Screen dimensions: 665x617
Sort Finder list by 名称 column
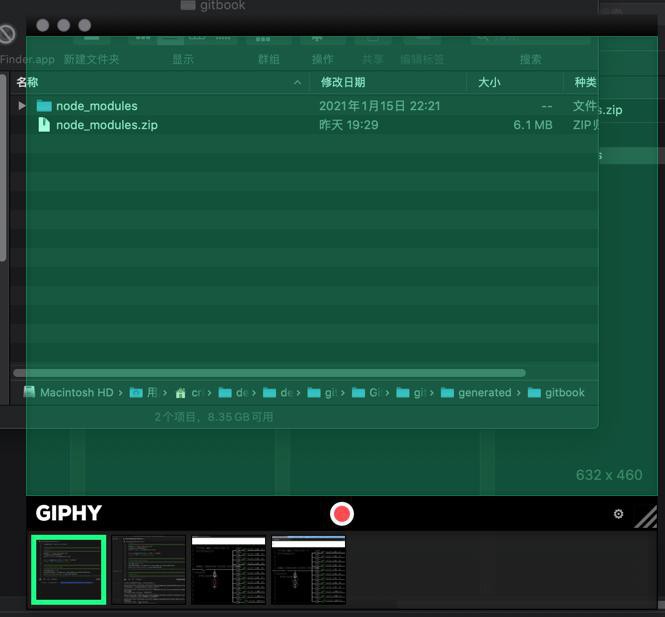point(27,82)
